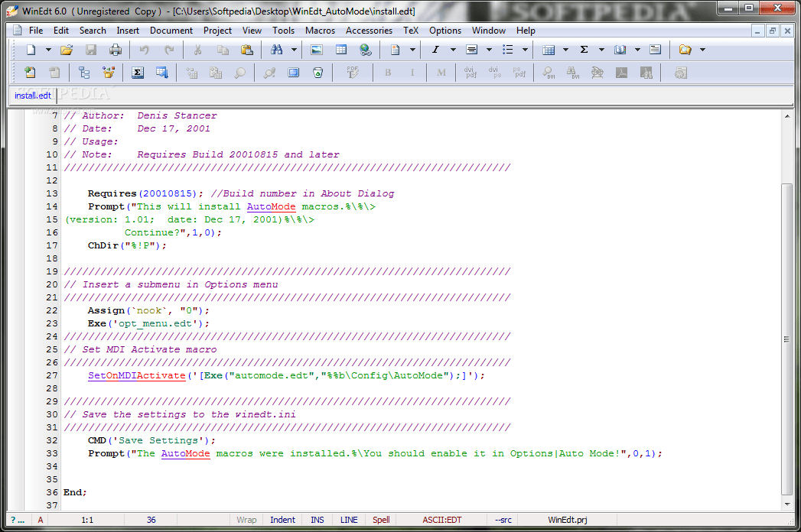Viewport: 801px width, 532px height.
Task: Expand the Find binoculars dropdown arrow
Action: coord(294,50)
